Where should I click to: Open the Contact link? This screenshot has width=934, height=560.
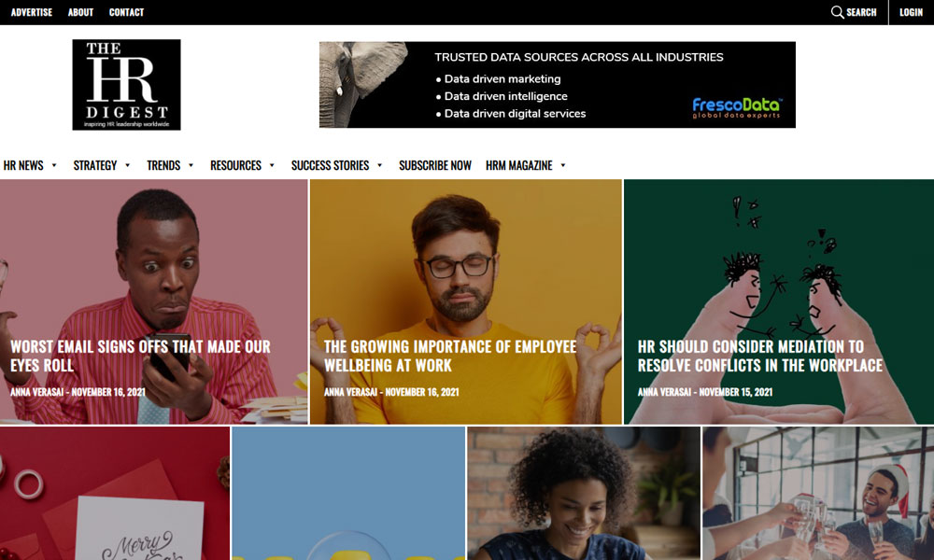point(126,12)
